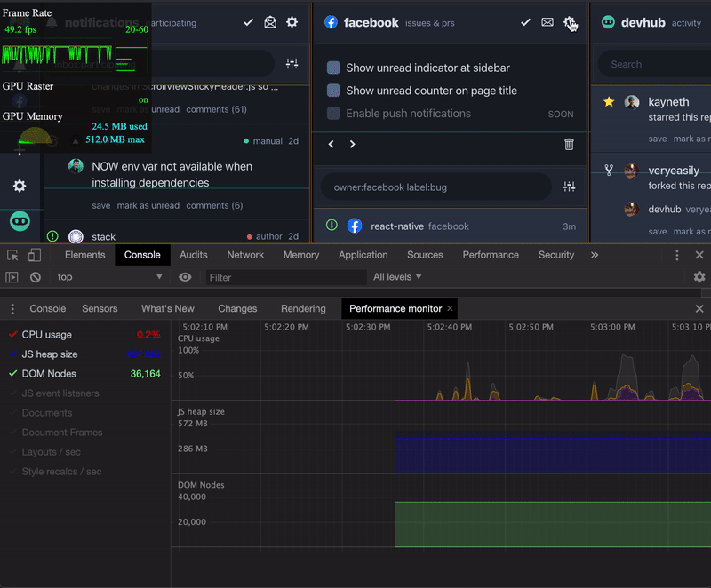Screen dimensions: 711x588
Task: Switch drawer to Rendering tab
Action: point(303,309)
